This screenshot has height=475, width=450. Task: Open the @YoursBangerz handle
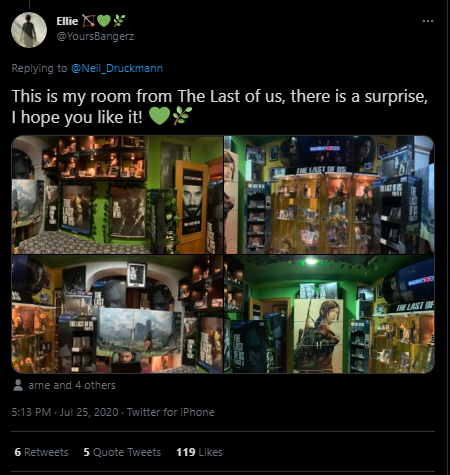click(x=95, y=36)
